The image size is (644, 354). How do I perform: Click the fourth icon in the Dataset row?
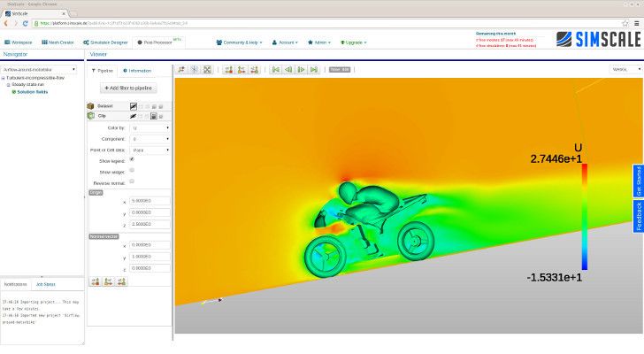154,106
